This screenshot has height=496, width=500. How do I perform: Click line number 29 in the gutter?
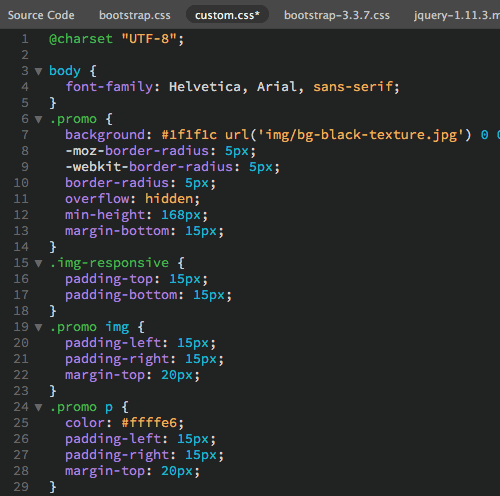coord(21,487)
